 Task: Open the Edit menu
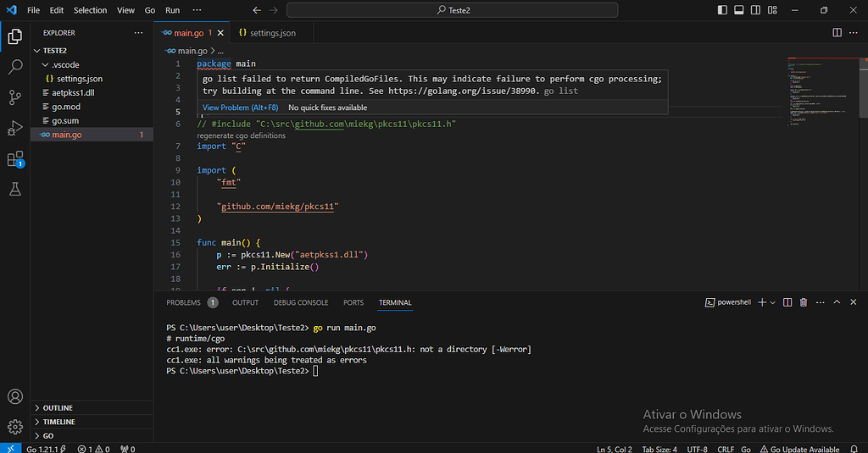click(57, 10)
